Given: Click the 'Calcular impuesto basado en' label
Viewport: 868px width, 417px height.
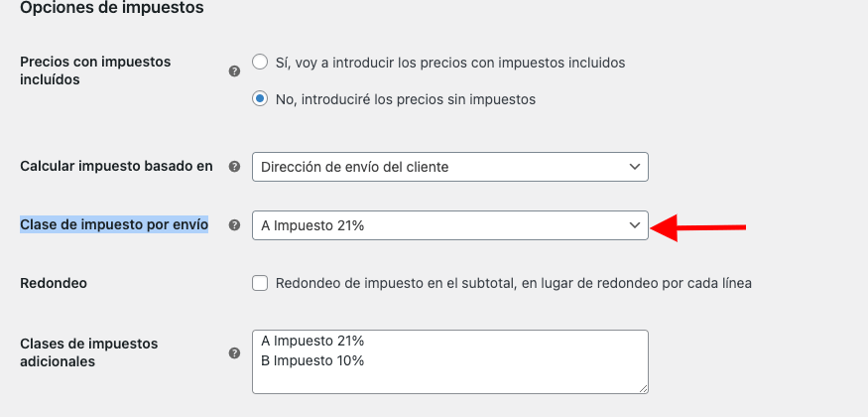Looking at the screenshot, I should (x=116, y=166).
